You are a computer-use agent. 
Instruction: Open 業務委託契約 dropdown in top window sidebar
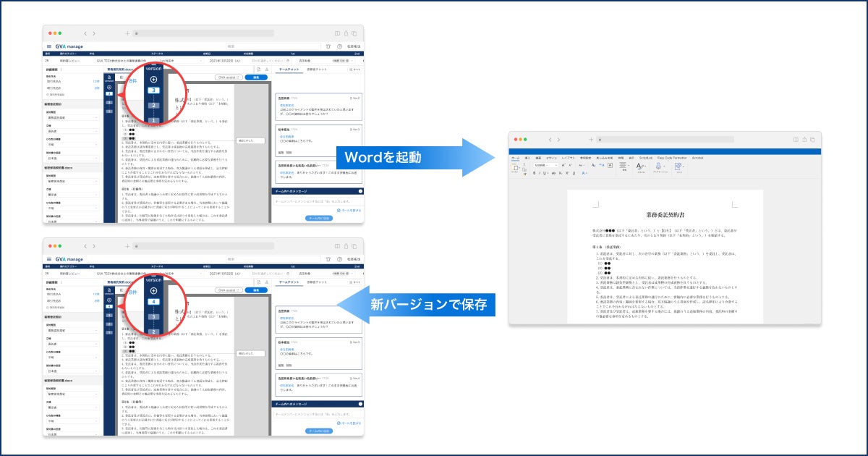click(72, 117)
